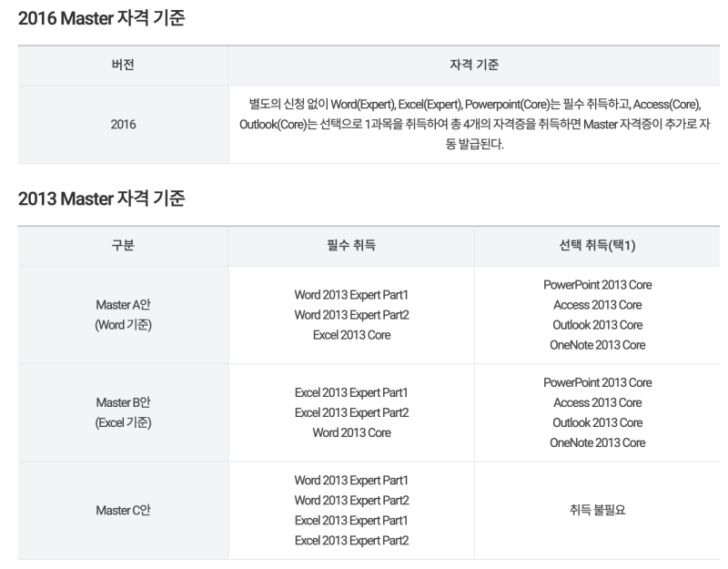Click the Master A안 (Word 기준) cell
Viewport: 728px width, 569px height.
[123, 315]
